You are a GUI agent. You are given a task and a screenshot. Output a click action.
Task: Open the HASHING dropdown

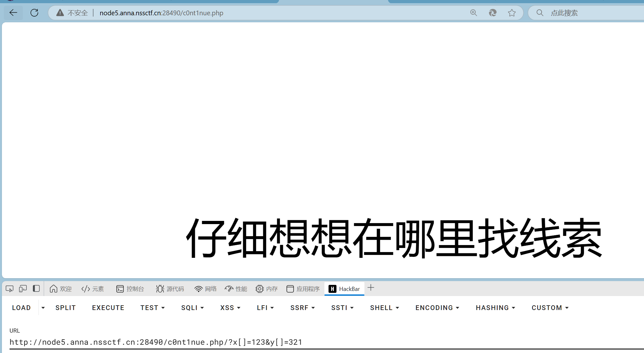(x=495, y=308)
